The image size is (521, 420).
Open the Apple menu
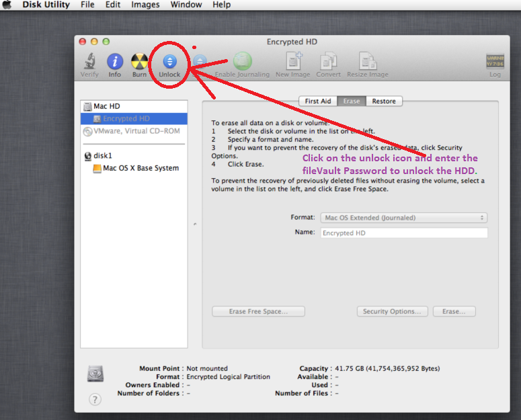coord(7,5)
